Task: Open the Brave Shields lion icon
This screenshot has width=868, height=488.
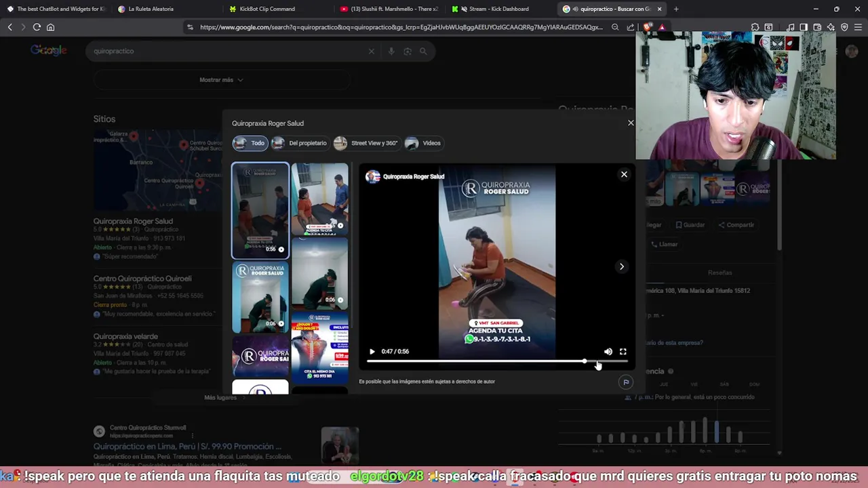Action: (x=648, y=27)
